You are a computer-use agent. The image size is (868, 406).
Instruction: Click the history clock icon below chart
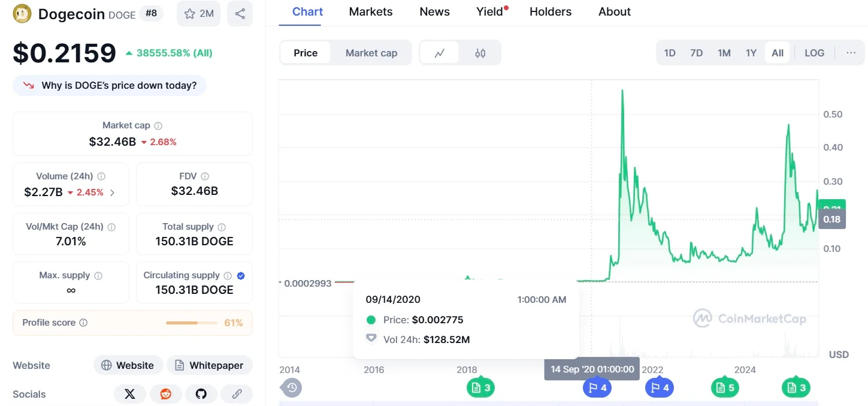coord(292,387)
